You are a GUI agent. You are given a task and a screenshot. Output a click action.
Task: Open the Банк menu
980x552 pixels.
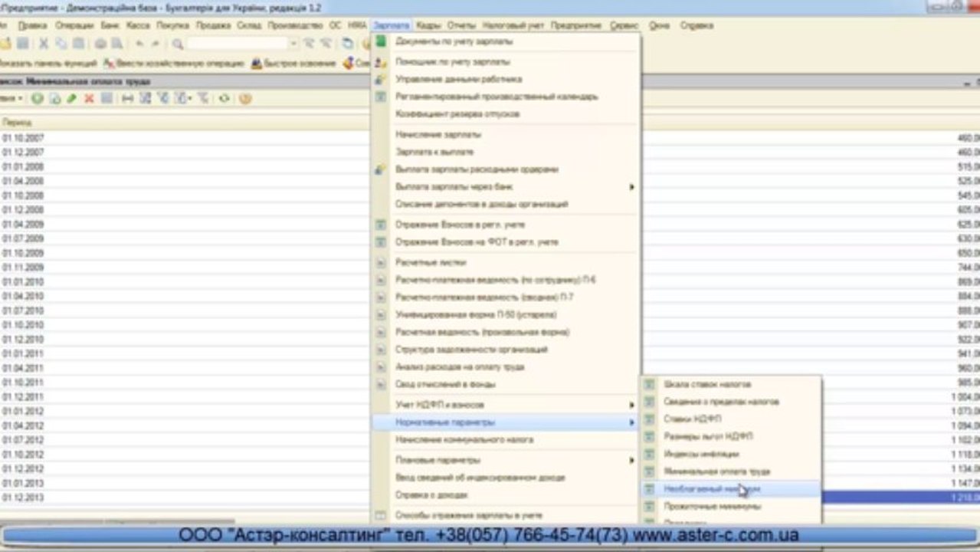110,25
